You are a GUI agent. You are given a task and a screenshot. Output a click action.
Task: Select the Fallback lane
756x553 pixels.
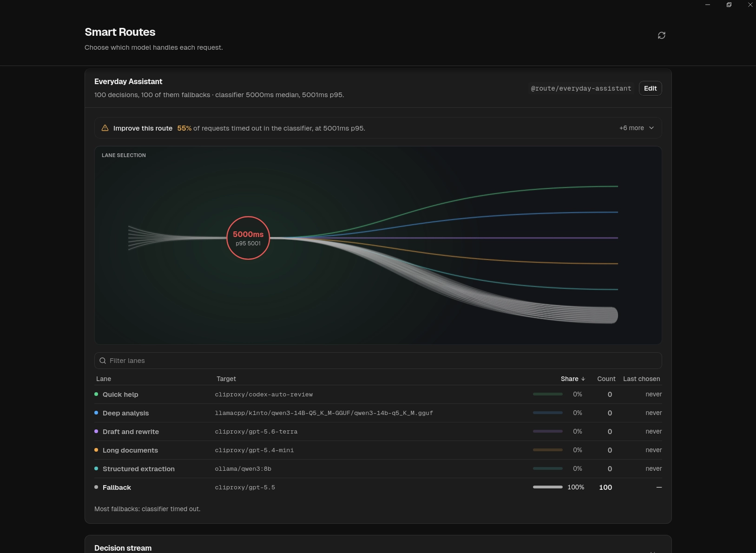tap(378, 487)
